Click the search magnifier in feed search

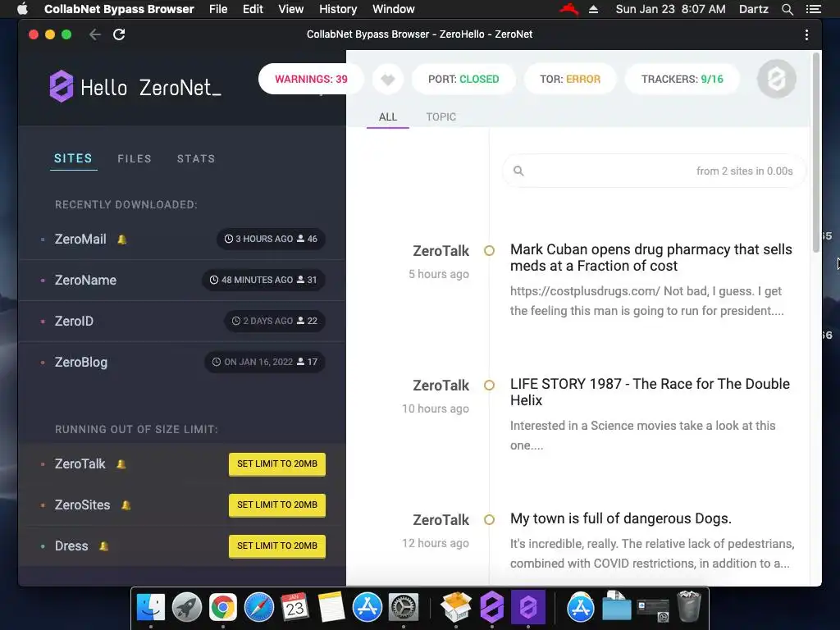click(518, 171)
